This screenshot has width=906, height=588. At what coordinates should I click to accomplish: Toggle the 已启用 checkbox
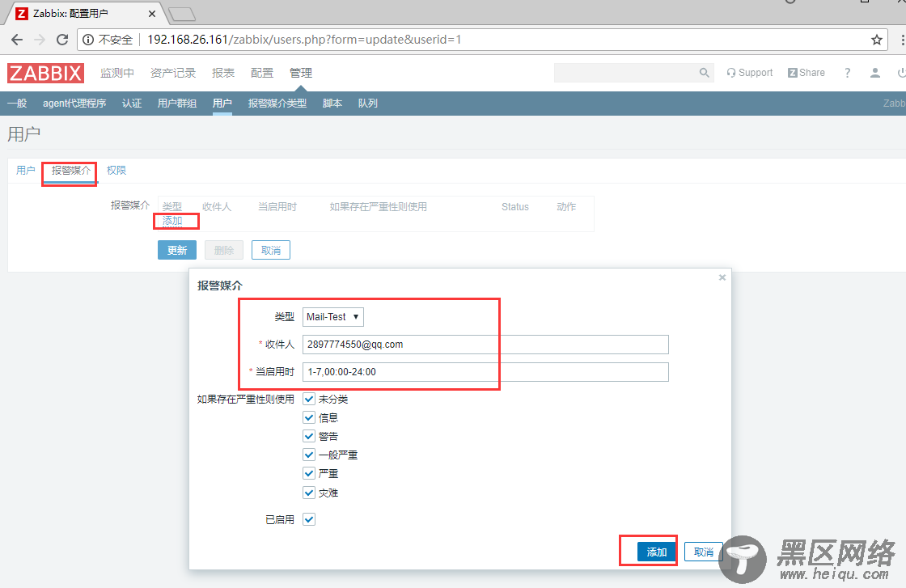(x=309, y=519)
